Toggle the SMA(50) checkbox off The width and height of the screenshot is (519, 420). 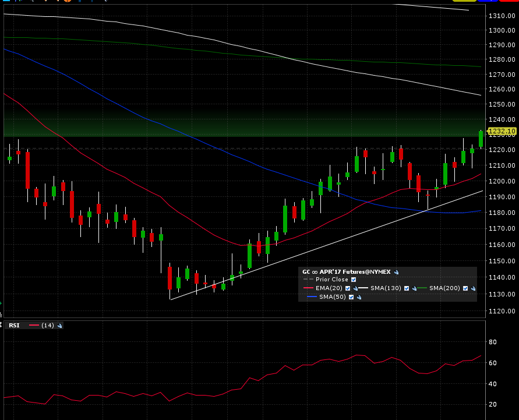click(351, 297)
